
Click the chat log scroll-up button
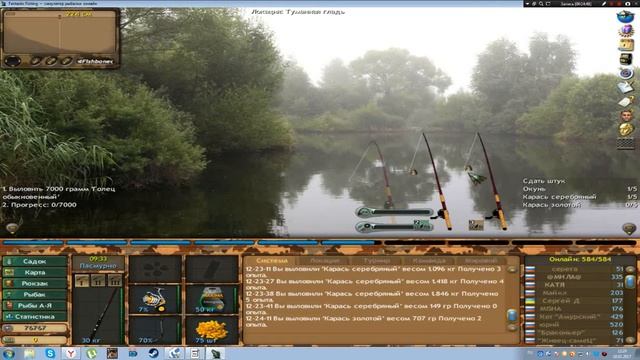pos(512,269)
